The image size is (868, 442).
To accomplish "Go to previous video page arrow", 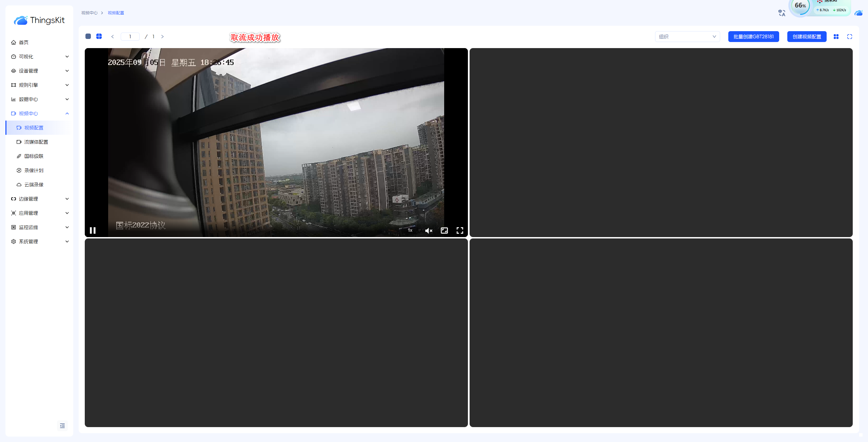I will coord(113,37).
